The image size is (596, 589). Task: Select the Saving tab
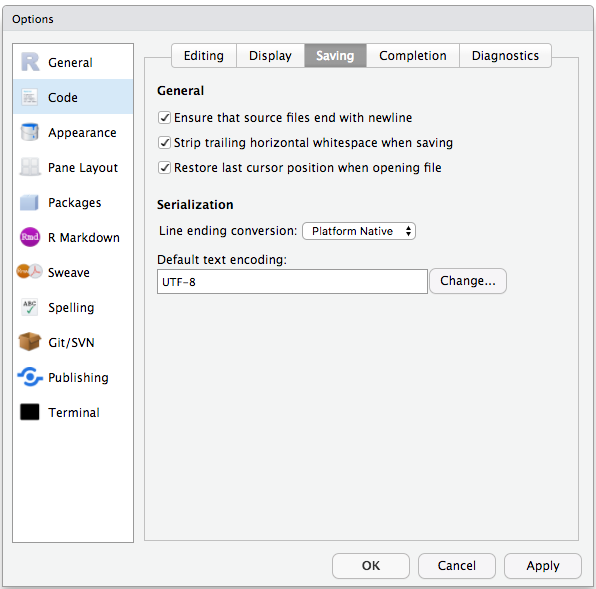pos(335,55)
